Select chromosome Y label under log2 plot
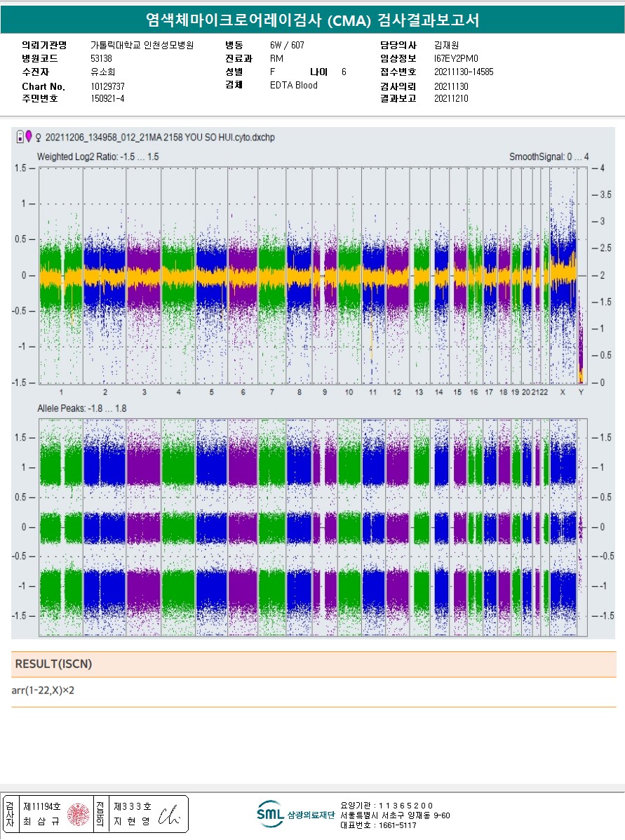The image size is (625, 840). (x=581, y=392)
